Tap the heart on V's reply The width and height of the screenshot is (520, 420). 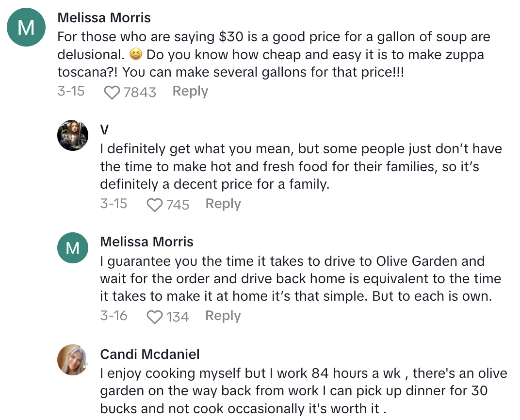[155, 204]
